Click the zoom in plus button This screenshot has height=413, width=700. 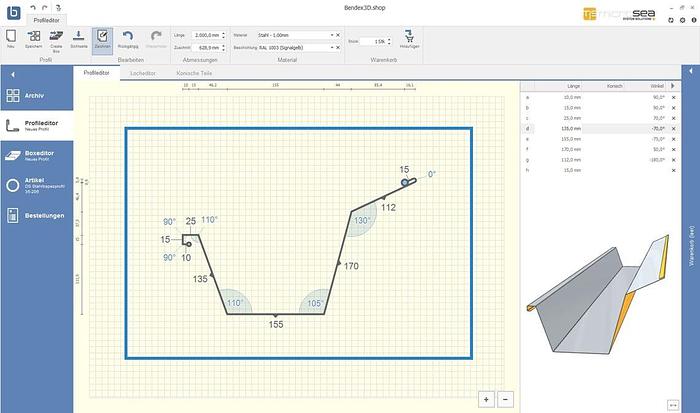click(x=486, y=399)
